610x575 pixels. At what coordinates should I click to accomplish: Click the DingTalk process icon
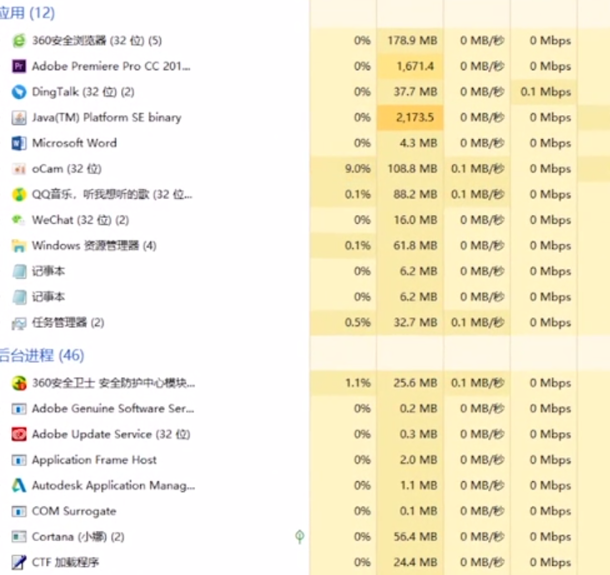coord(19,92)
